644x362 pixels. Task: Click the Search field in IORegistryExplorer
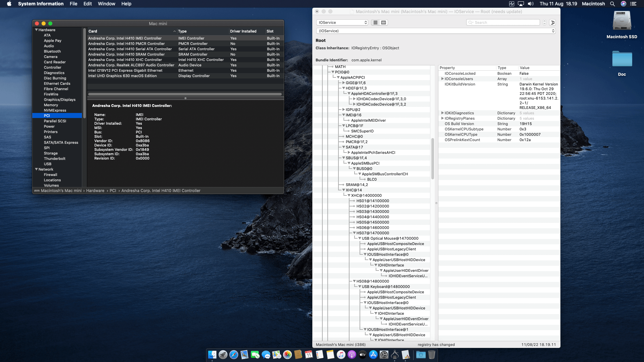point(503,22)
